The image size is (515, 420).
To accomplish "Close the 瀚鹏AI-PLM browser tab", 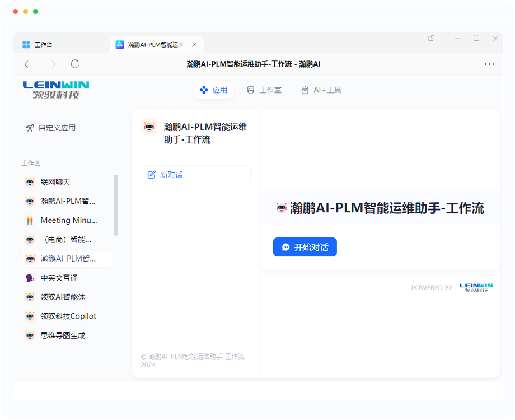I will click(194, 45).
